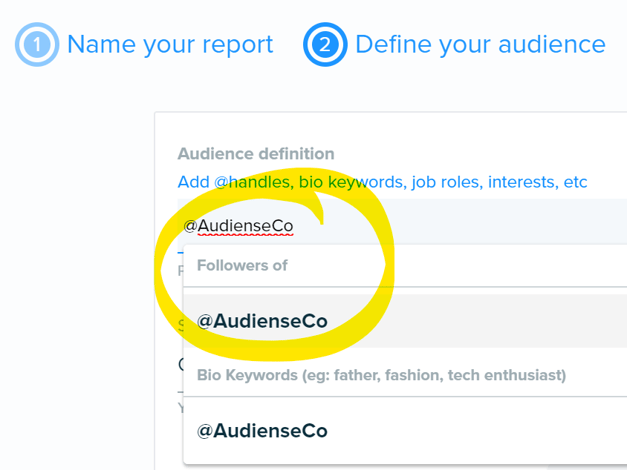Go back to Name your report step
627x470 pixels.
pyautogui.click(x=170, y=44)
